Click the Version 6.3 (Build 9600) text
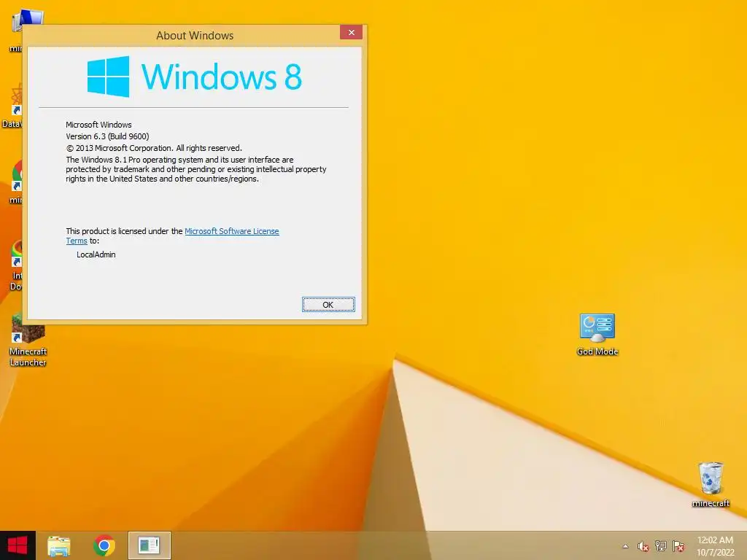 pyautogui.click(x=107, y=136)
